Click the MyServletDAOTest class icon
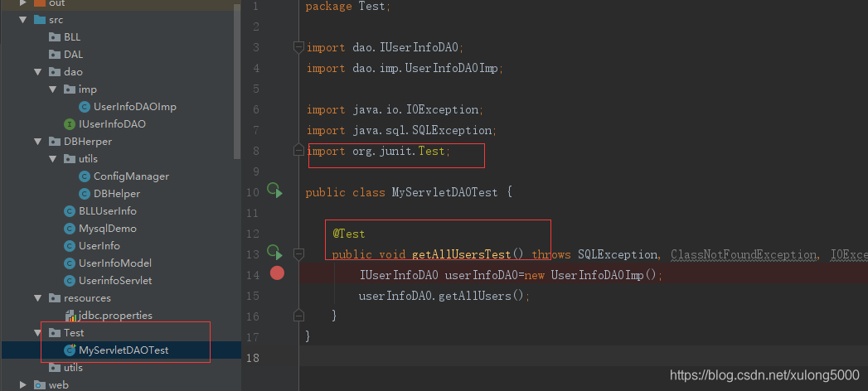Viewport: 868px width, 391px height. (70, 350)
